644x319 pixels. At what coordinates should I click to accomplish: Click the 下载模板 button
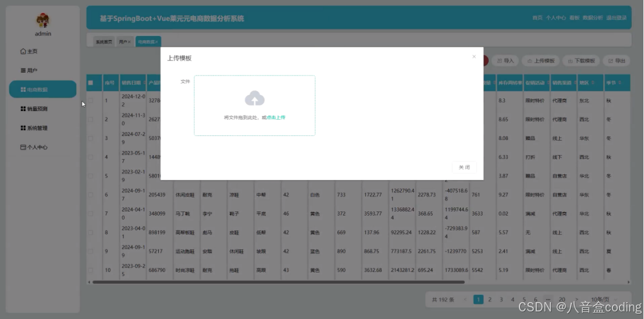click(581, 60)
